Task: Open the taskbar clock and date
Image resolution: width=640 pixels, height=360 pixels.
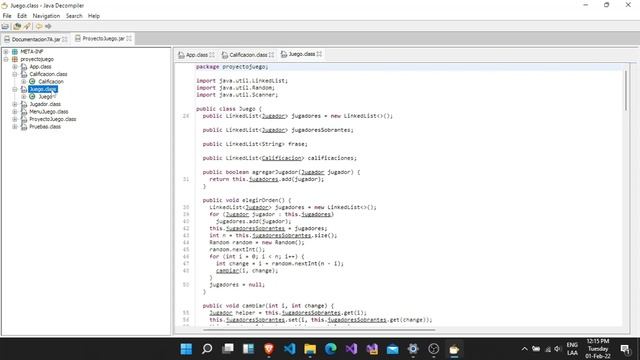Action: pyautogui.click(x=598, y=349)
